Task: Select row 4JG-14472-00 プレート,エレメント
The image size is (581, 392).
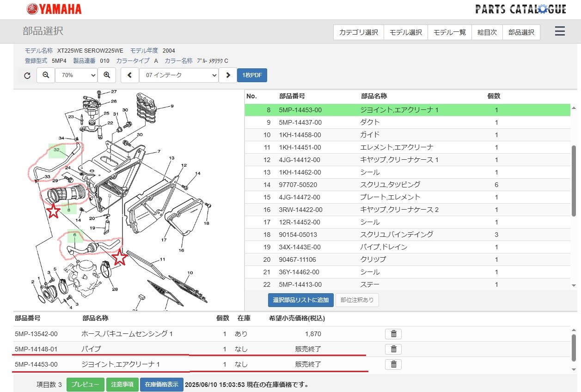Action: click(x=407, y=197)
